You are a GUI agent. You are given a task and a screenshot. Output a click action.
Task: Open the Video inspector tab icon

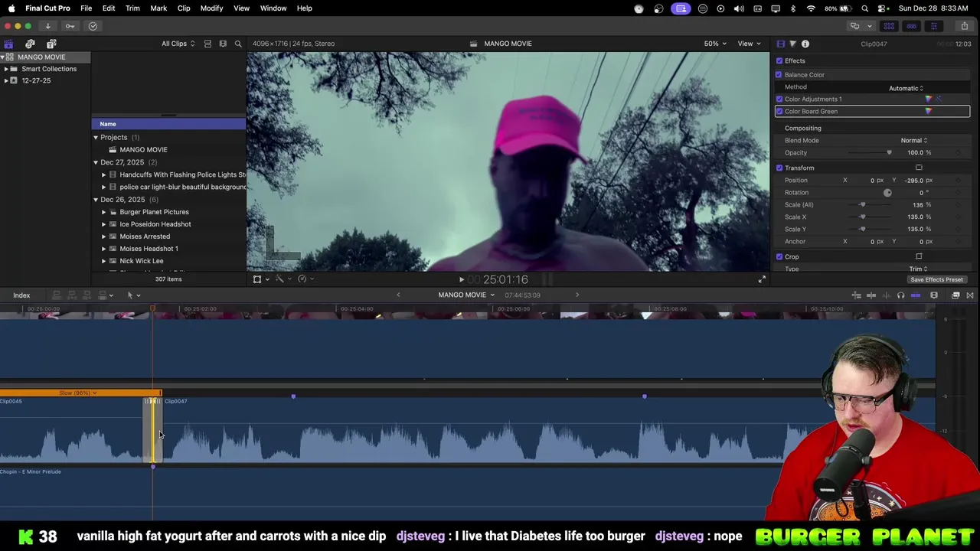coord(780,44)
